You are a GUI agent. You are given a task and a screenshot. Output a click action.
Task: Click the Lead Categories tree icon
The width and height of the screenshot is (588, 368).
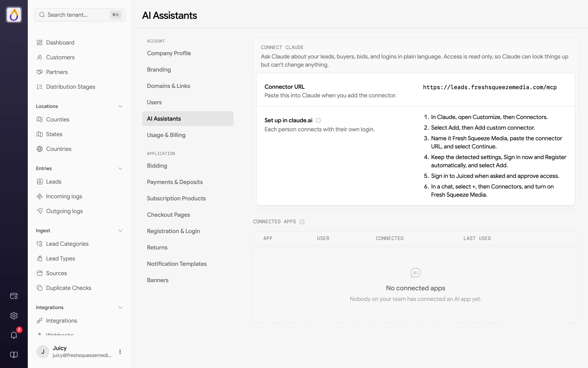(40, 244)
